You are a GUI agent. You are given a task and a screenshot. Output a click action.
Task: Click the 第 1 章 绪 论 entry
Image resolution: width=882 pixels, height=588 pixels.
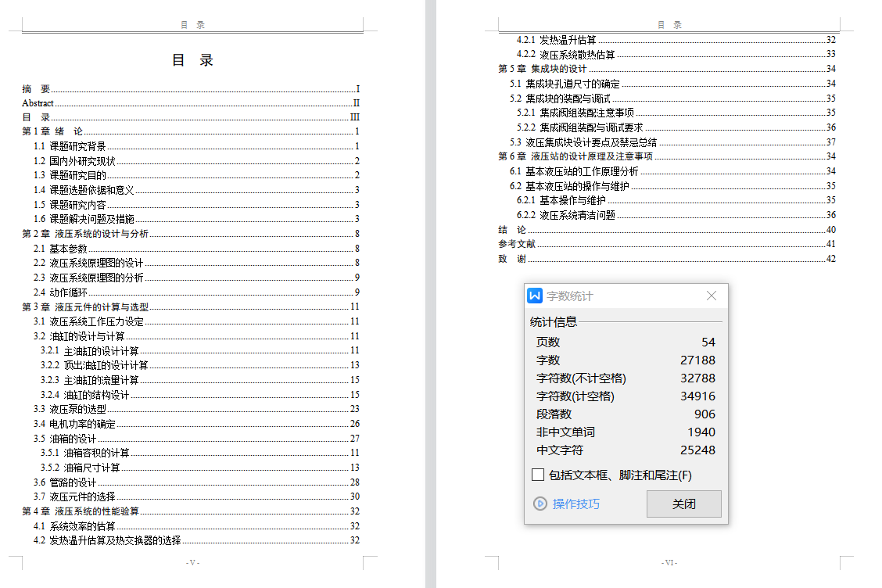point(191,131)
